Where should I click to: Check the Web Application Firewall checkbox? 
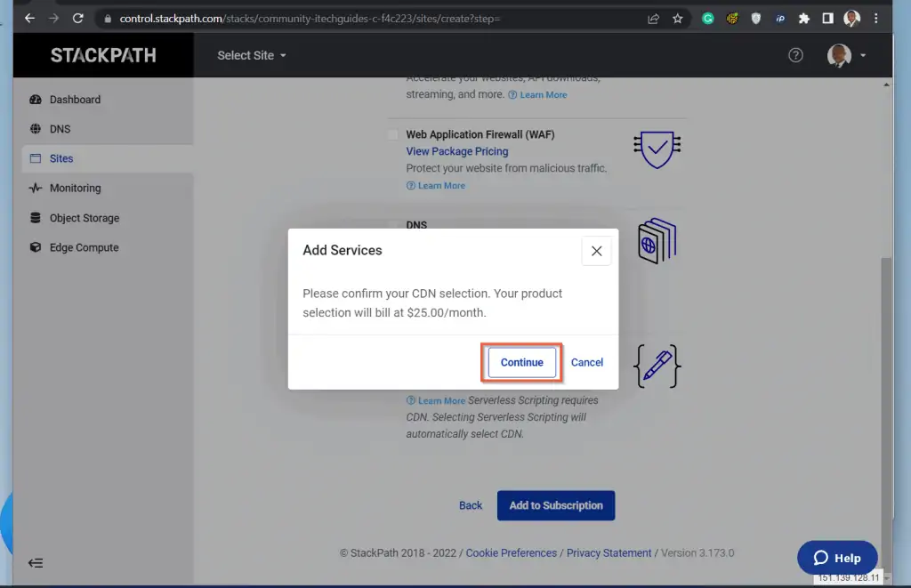(393, 134)
